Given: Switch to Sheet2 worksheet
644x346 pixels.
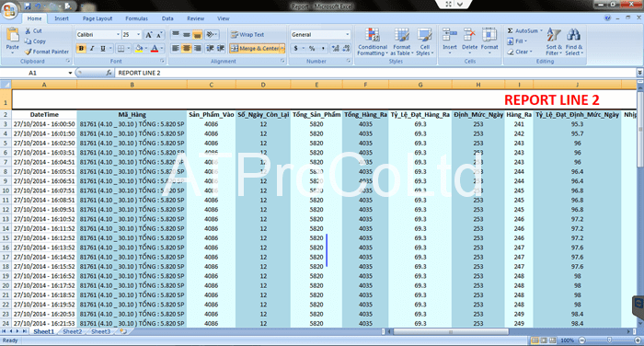Looking at the screenshot, I should (73, 331).
